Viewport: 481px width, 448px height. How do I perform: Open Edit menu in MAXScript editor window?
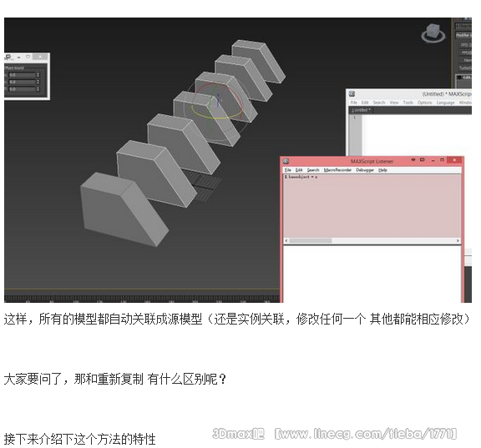(x=365, y=103)
